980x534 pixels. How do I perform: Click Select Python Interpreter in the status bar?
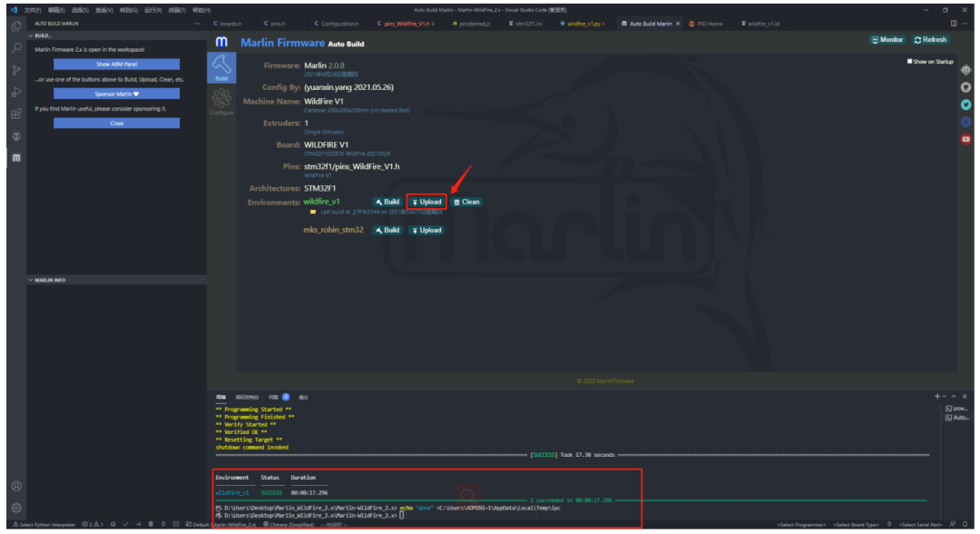click(44, 525)
